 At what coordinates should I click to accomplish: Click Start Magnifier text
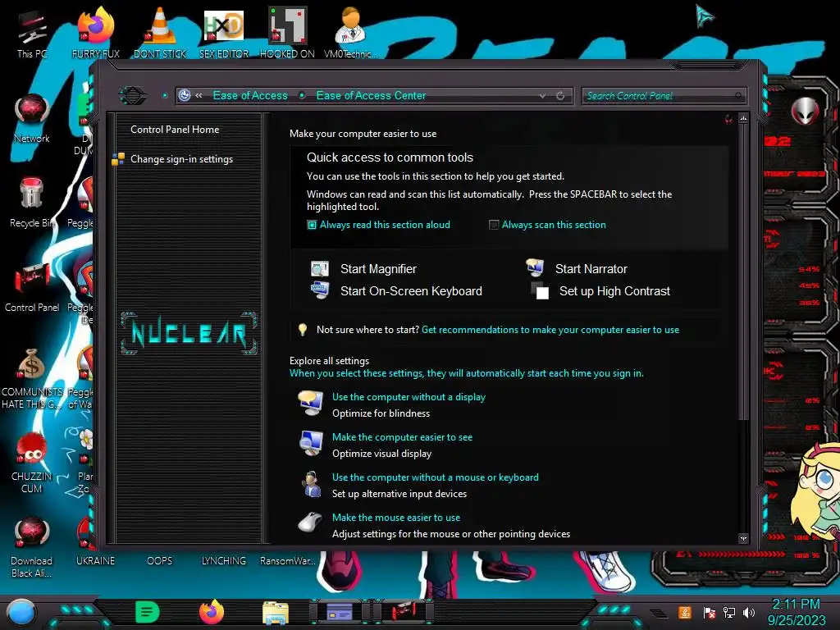tap(378, 269)
